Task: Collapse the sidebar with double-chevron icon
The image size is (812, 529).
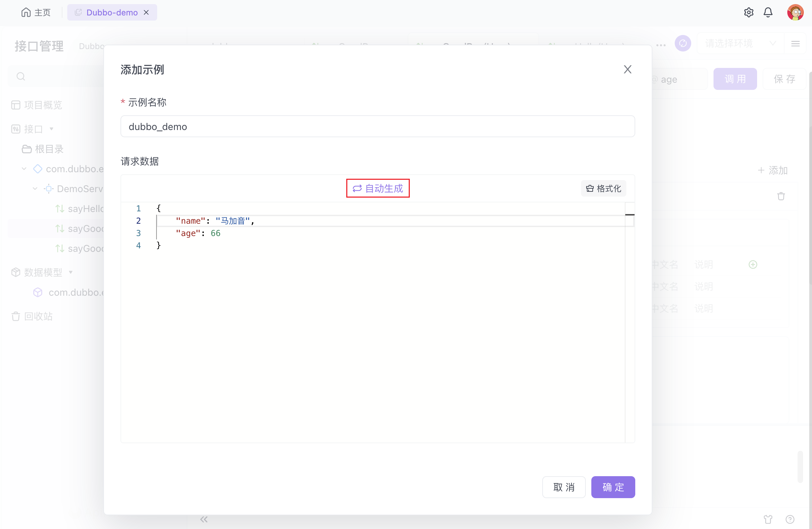Action: click(x=204, y=519)
